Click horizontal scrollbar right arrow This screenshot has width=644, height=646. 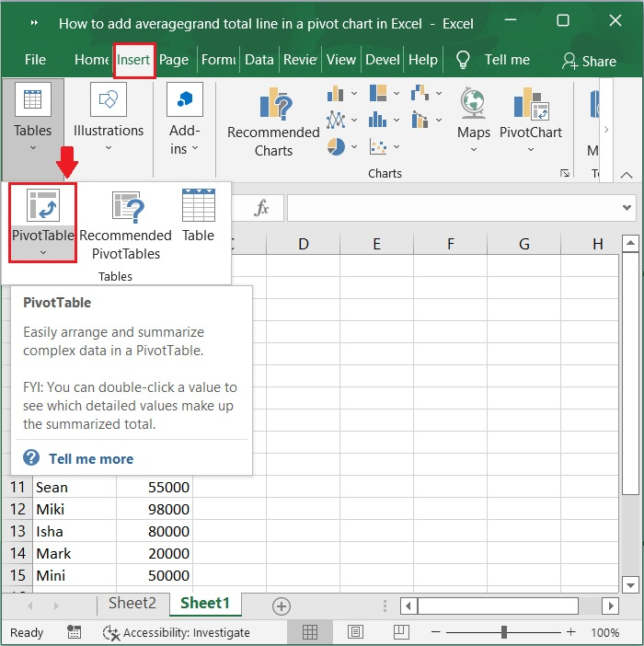[611, 606]
